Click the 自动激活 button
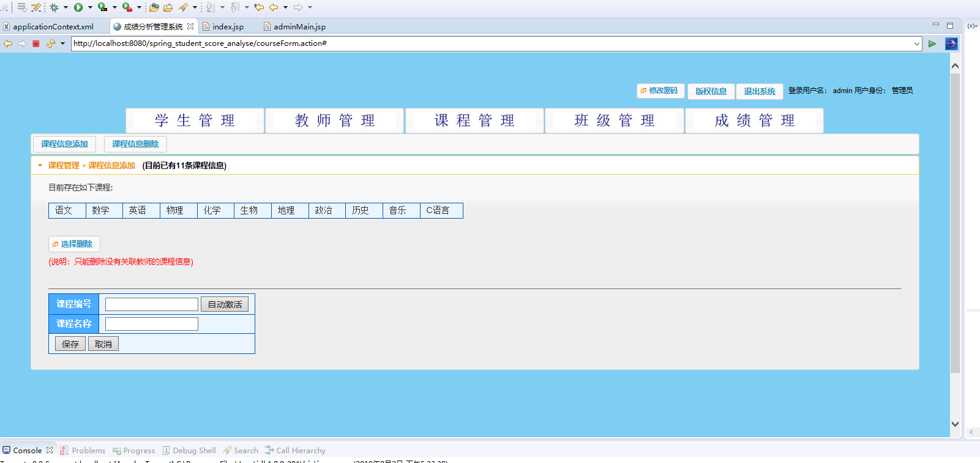This screenshot has height=463, width=980. coord(225,304)
